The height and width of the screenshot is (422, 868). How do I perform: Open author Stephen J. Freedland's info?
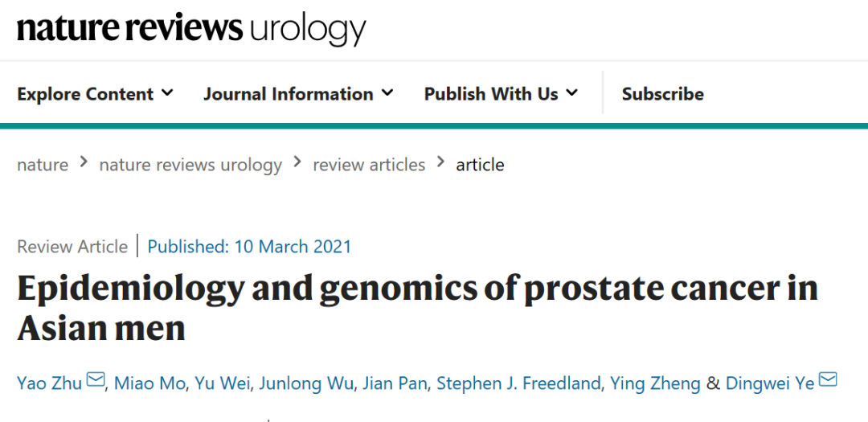(x=518, y=383)
